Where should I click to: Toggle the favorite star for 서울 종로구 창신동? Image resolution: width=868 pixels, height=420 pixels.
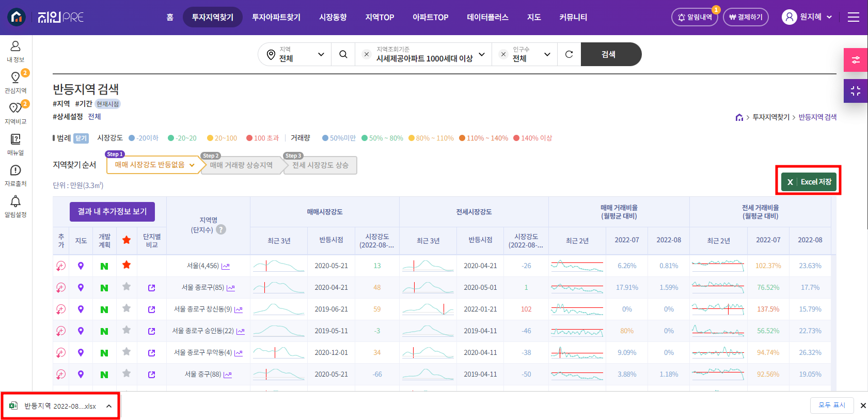tap(127, 309)
